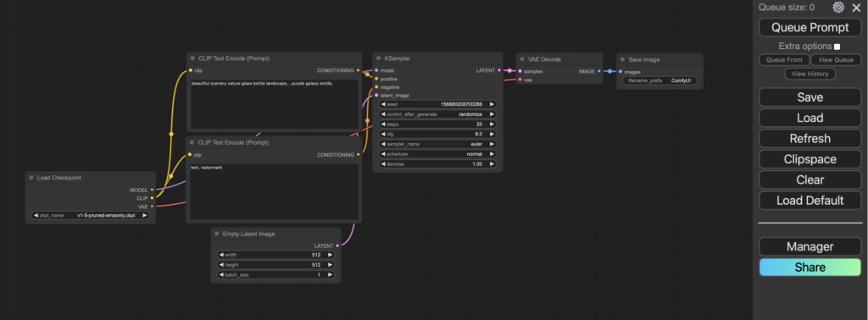Click the View History button
868x320 pixels.
point(810,74)
